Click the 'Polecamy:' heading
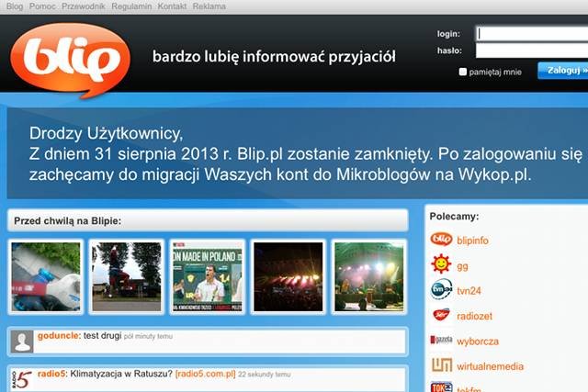This screenshot has height=392, width=588. click(x=454, y=217)
